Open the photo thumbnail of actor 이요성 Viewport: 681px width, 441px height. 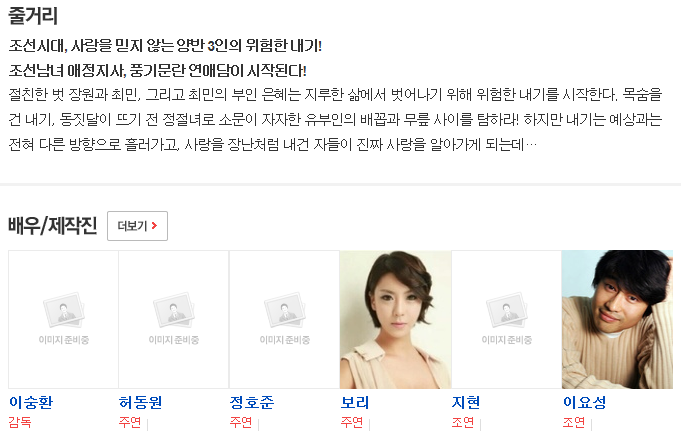617,319
